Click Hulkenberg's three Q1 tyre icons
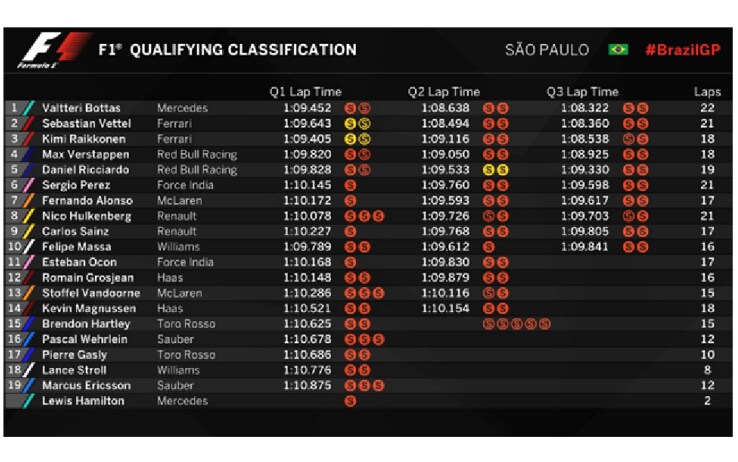738x462 pixels. [364, 216]
